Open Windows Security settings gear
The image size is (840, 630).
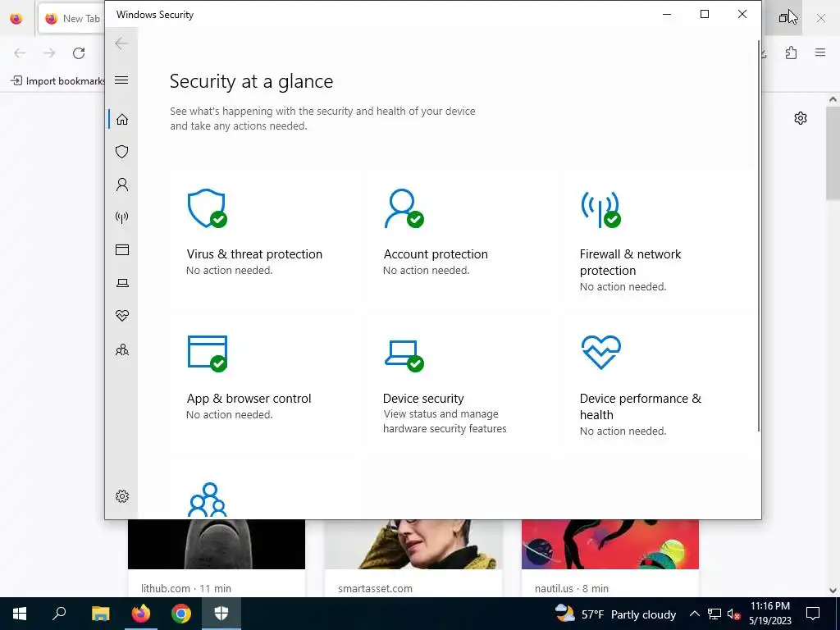pyautogui.click(x=122, y=496)
